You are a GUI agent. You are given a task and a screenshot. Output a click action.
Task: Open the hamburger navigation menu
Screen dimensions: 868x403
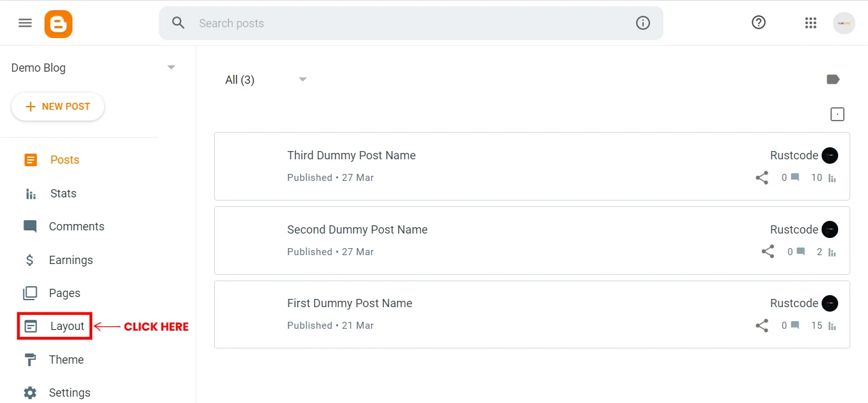coord(25,22)
